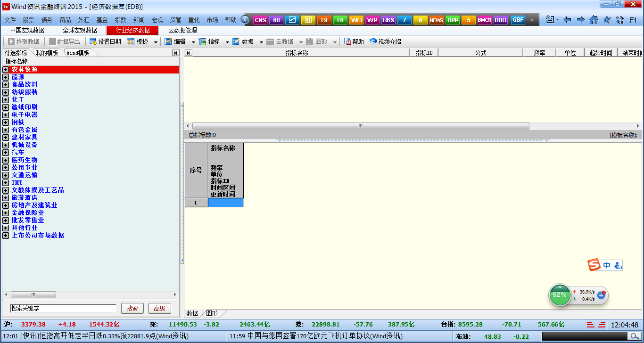Click the 高级 advanced button
The height and width of the screenshot is (343, 644).
pos(160,309)
